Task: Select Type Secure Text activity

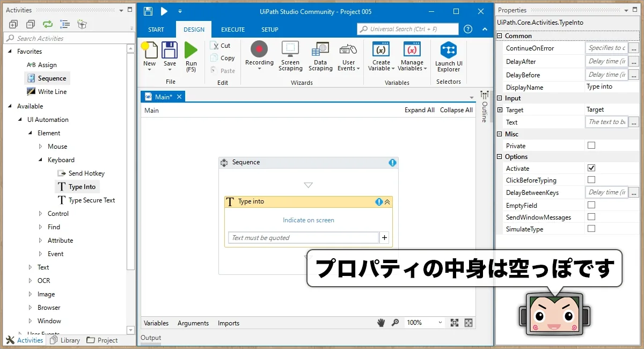Action: [86, 200]
